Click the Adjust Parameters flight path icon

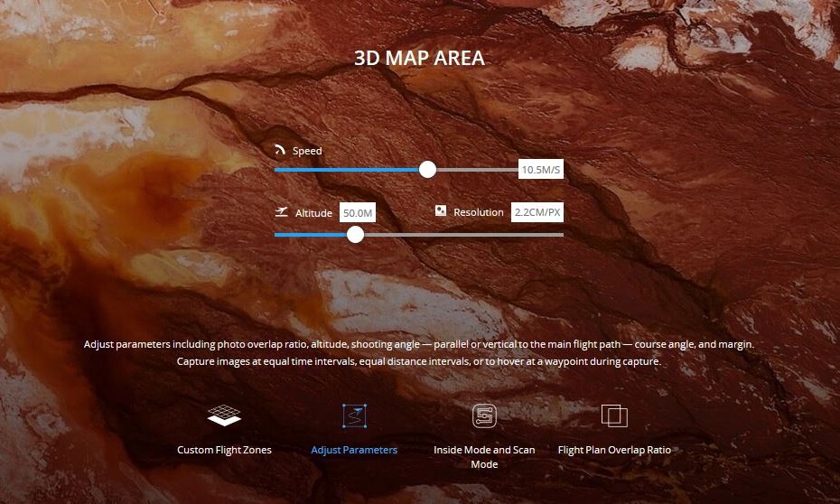pos(354,416)
